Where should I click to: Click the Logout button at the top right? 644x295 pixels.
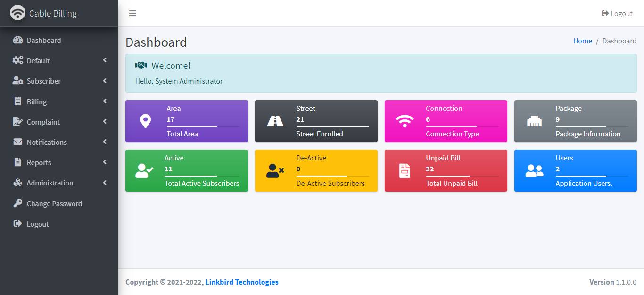(x=617, y=13)
